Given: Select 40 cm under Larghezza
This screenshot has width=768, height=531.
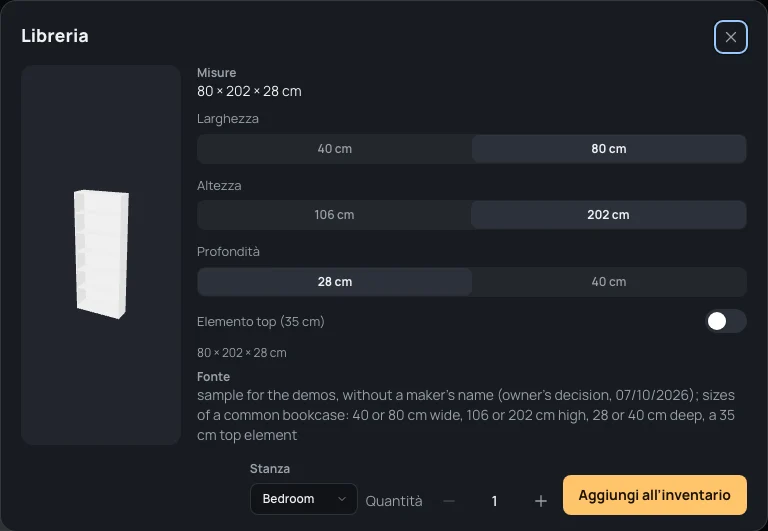Looking at the screenshot, I should tap(335, 148).
